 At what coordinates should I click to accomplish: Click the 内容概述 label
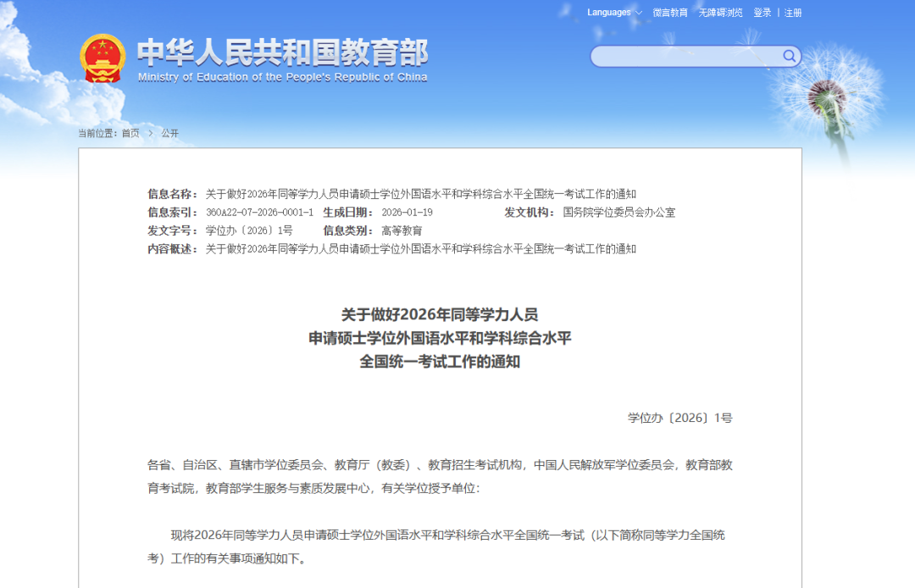coord(172,249)
